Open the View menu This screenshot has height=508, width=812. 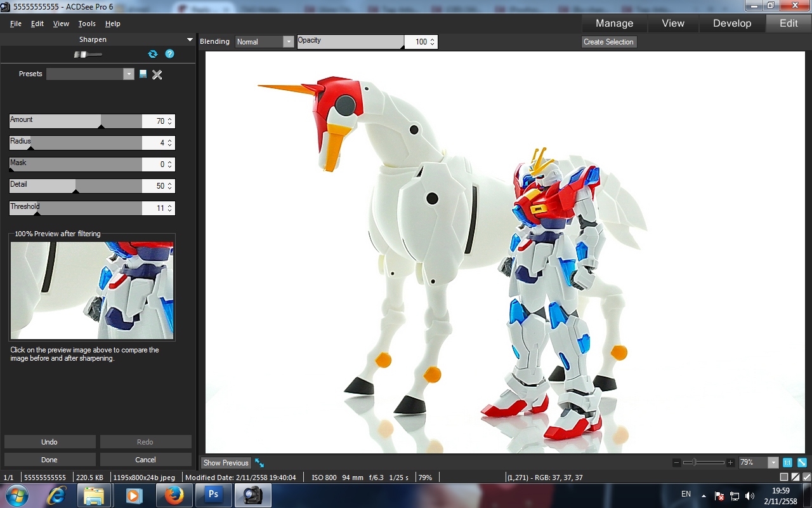click(61, 23)
